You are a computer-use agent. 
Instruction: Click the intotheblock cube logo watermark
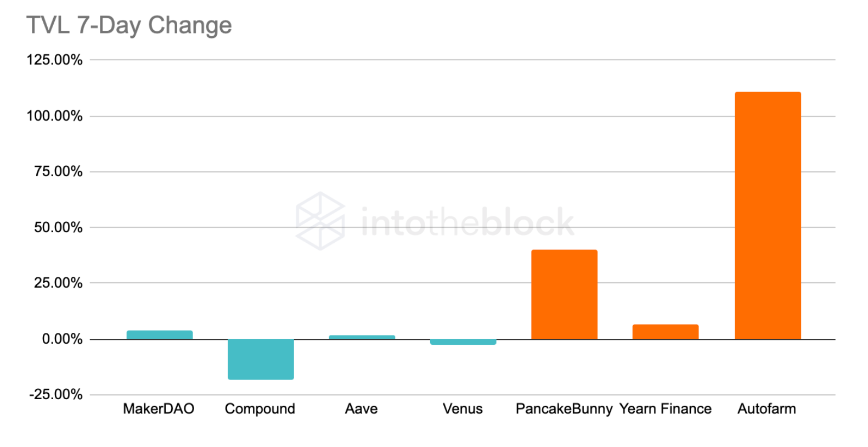pyautogui.click(x=320, y=221)
